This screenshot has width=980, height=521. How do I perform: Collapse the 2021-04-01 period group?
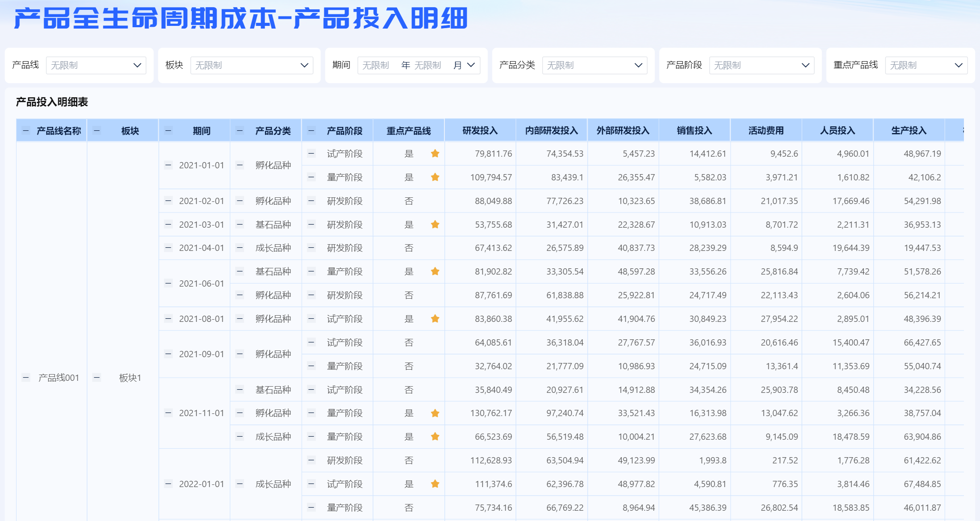(x=168, y=248)
